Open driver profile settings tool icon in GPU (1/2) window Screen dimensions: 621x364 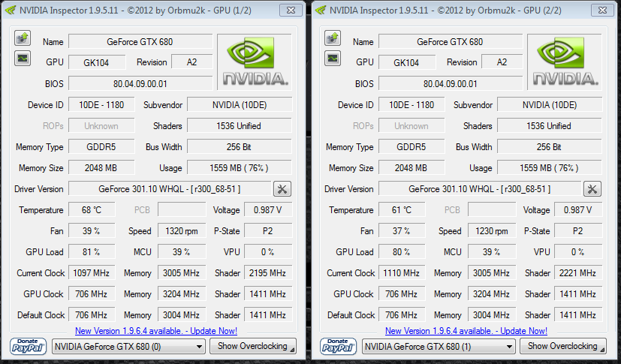pyautogui.click(x=282, y=189)
